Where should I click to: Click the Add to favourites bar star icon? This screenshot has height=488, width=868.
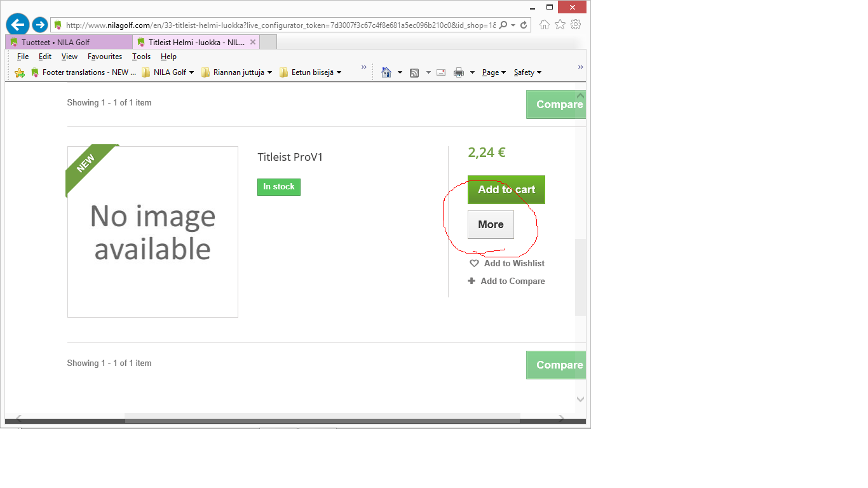point(20,72)
